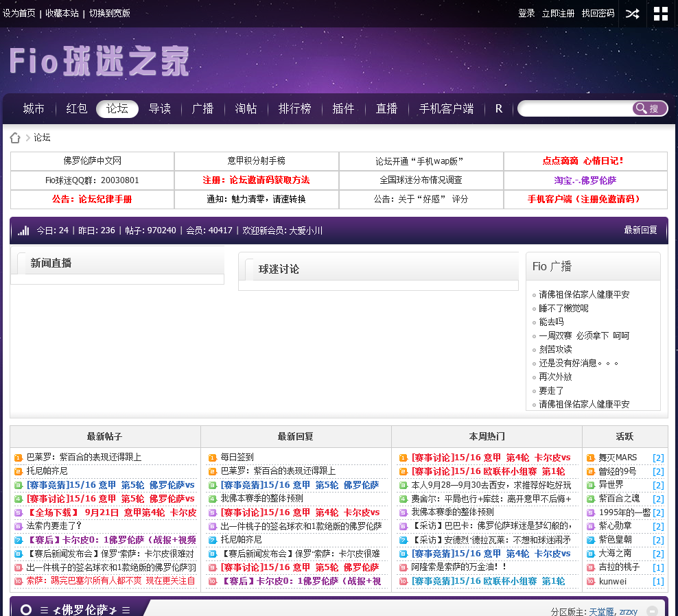This screenshot has height=616, width=678.
Task: Open 公告：论坛纪律手册 link
Action: click(x=92, y=199)
